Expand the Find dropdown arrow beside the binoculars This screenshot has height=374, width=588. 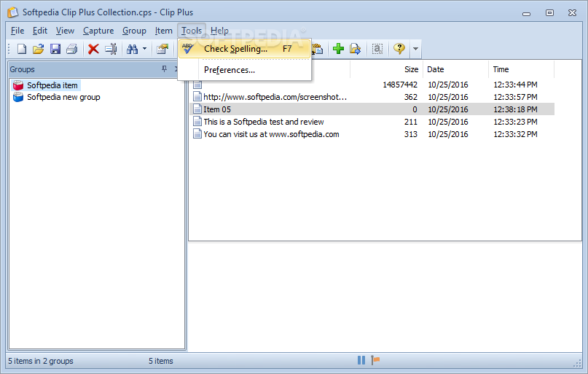pos(144,49)
